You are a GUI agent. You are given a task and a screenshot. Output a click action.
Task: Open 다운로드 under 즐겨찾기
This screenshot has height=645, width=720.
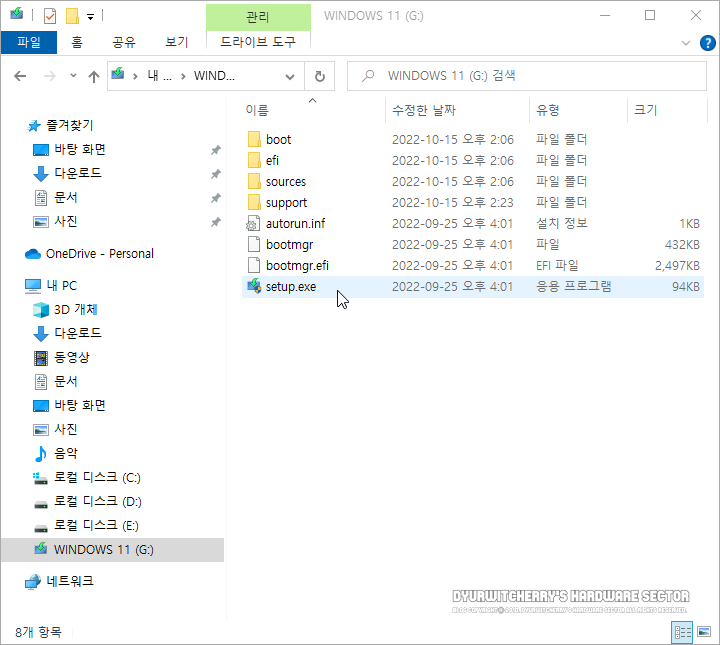[78, 174]
